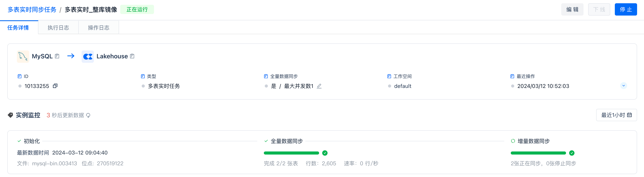The image size is (644, 177).
Task: Click the 正在运行 status badge
Action: 137,9
